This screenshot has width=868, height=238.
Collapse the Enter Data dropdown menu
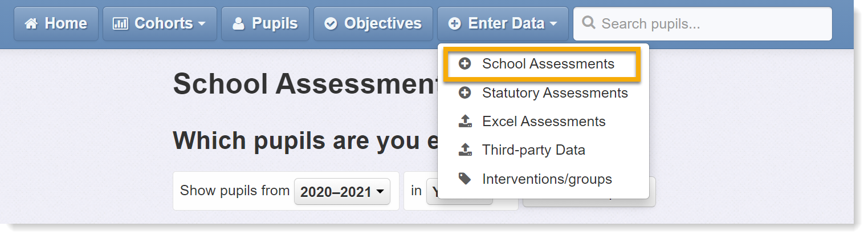coord(503,24)
